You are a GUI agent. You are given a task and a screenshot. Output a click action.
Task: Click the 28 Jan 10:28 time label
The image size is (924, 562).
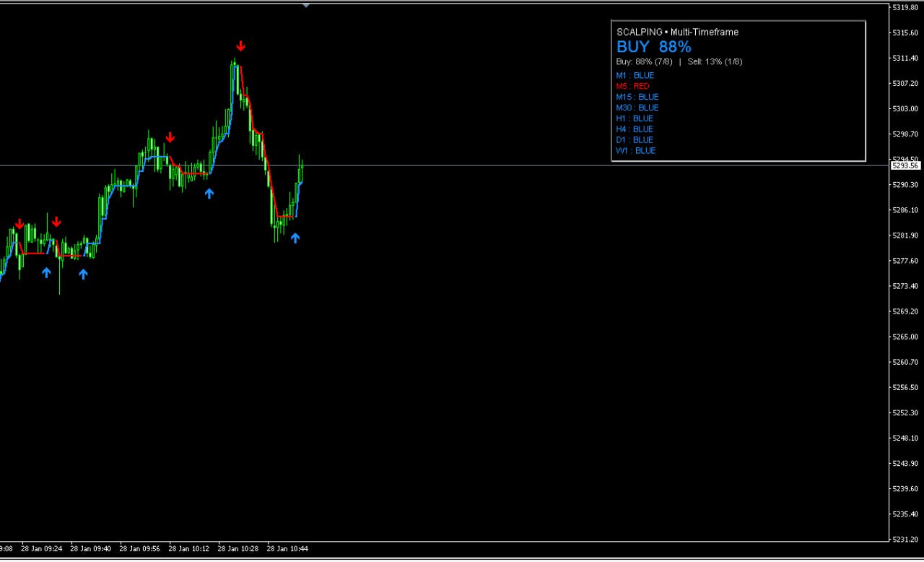click(x=238, y=548)
